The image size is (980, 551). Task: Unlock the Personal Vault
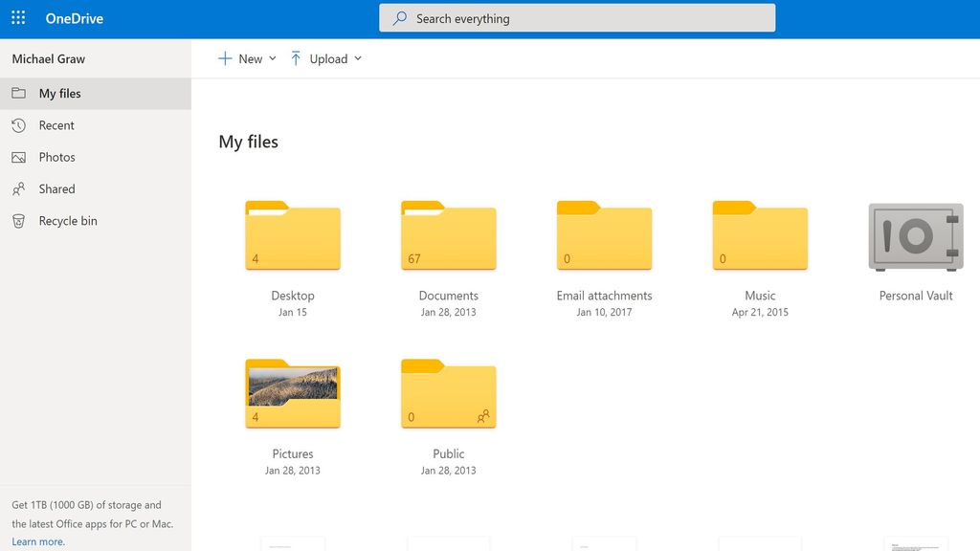(914, 237)
